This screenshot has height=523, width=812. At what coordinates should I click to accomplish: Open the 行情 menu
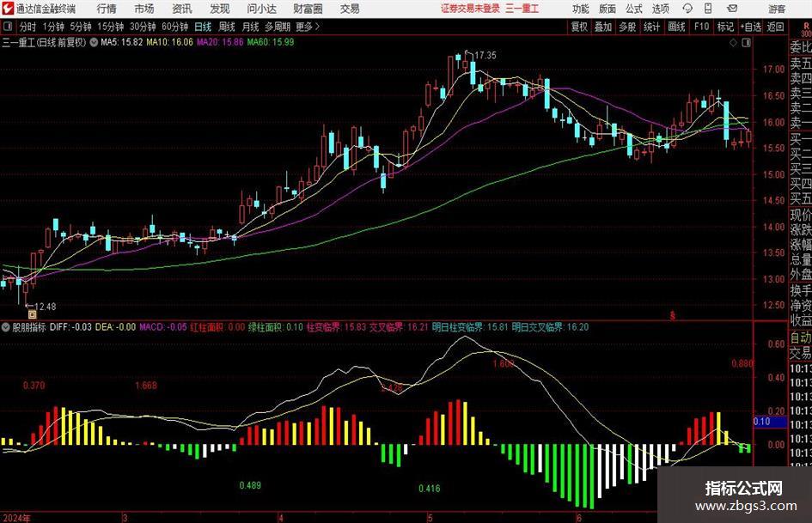[107, 9]
